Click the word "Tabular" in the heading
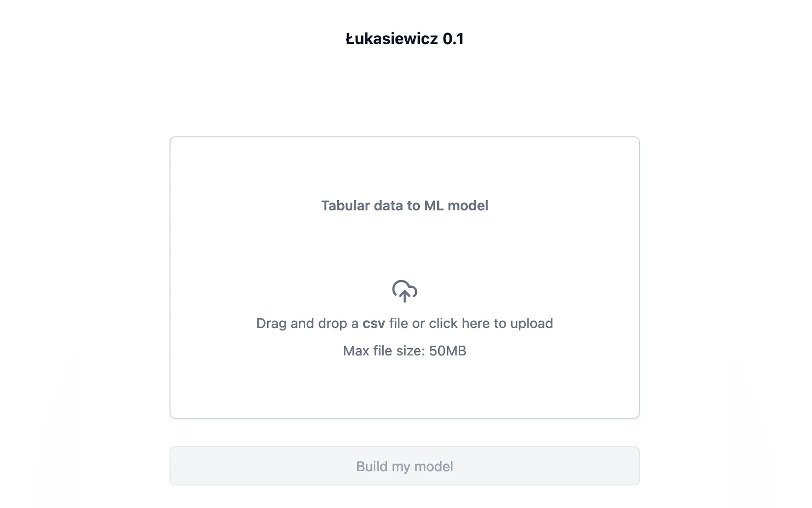This screenshot has height=508, width=812. pos(345,206)
